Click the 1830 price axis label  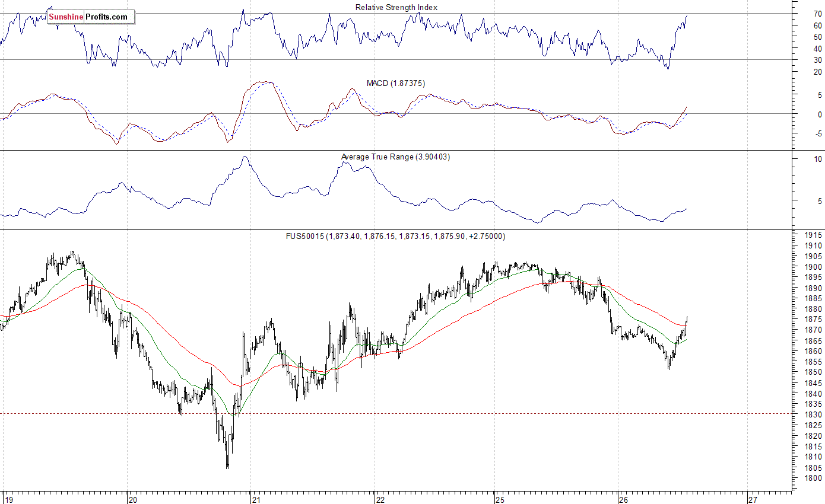(814, 414)
